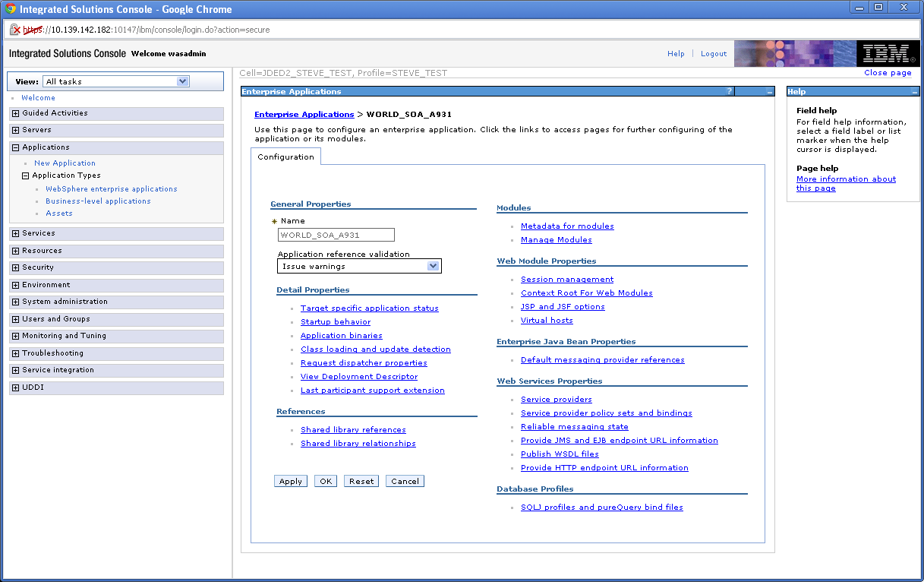Expand the Resources section
The image size is (924, 582).
[x=16, y=251]
